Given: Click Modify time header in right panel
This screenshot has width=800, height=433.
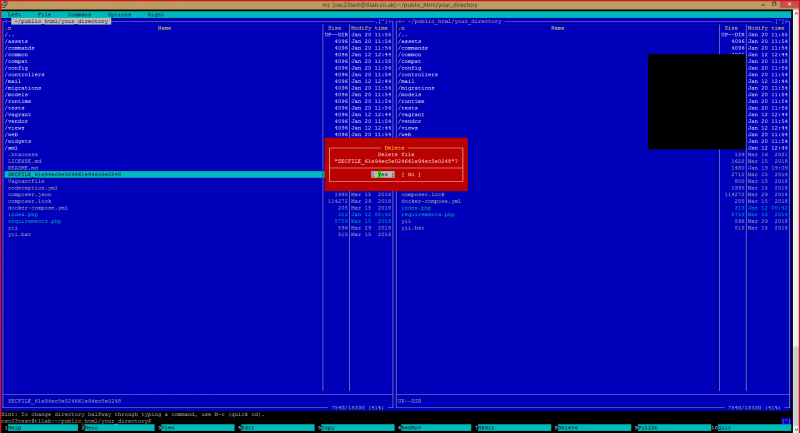Looking at the screenshot, I should [766, 28].
